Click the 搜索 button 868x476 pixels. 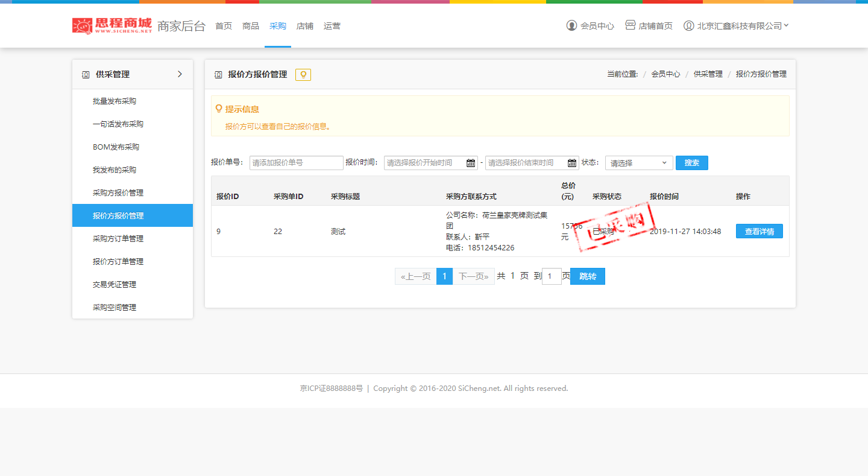692,163
